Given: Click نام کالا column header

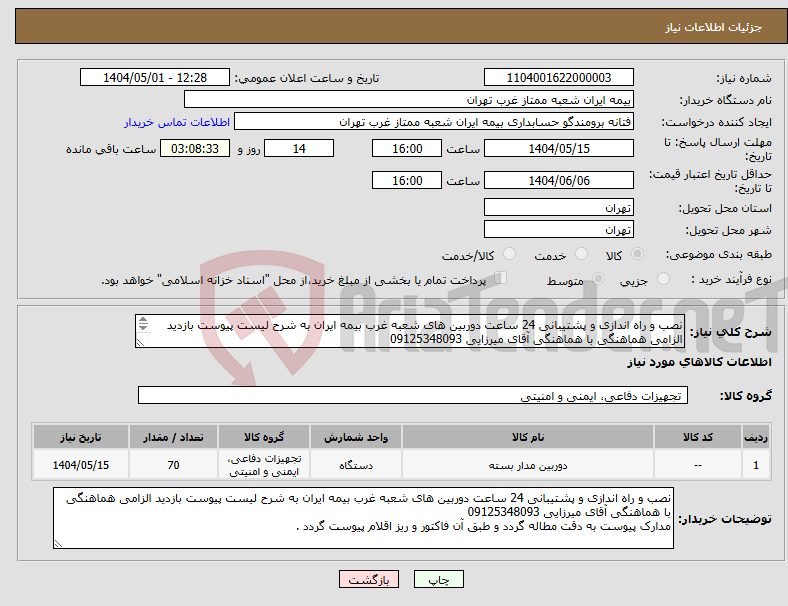Looking at the screenshot, I should click(528, 437).
